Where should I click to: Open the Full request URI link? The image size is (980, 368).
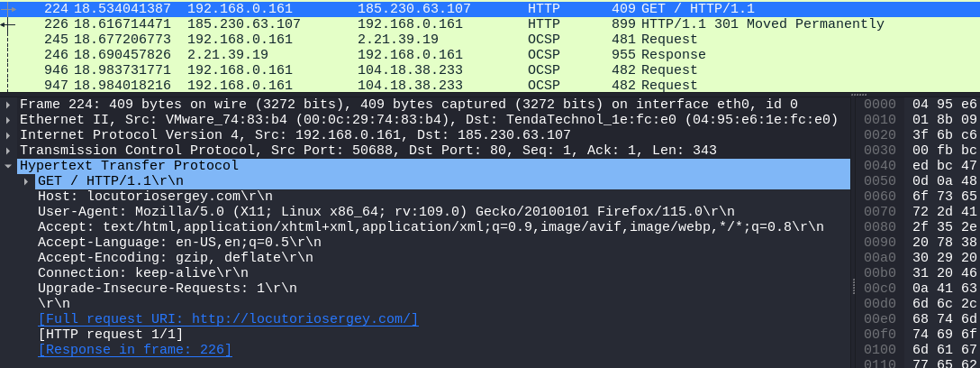(x=228, y=319)
